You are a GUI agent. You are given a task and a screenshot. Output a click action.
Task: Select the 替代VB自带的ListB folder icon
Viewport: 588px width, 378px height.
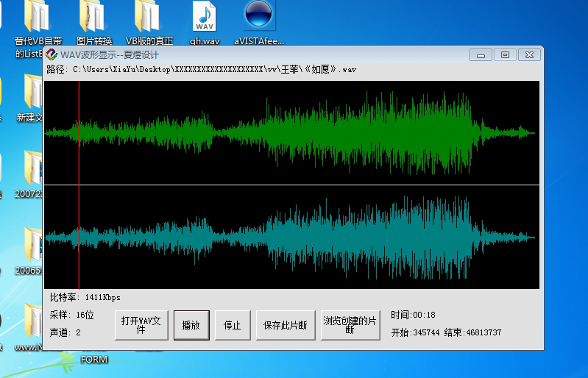click(37, 16)
